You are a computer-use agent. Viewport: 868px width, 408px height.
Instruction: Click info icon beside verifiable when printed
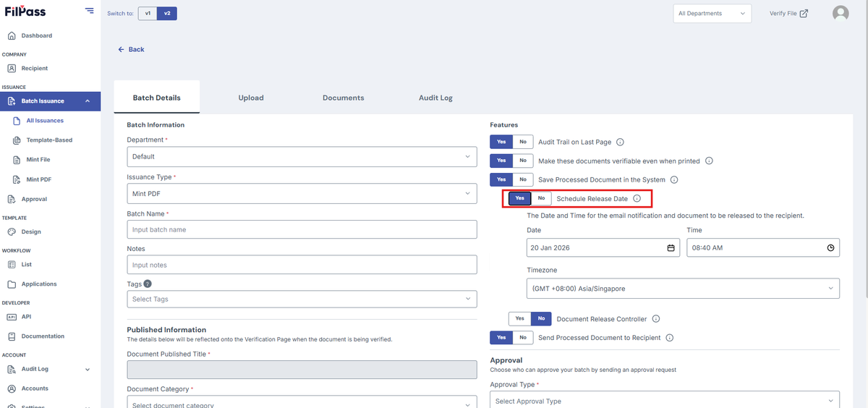click(709, 161)
